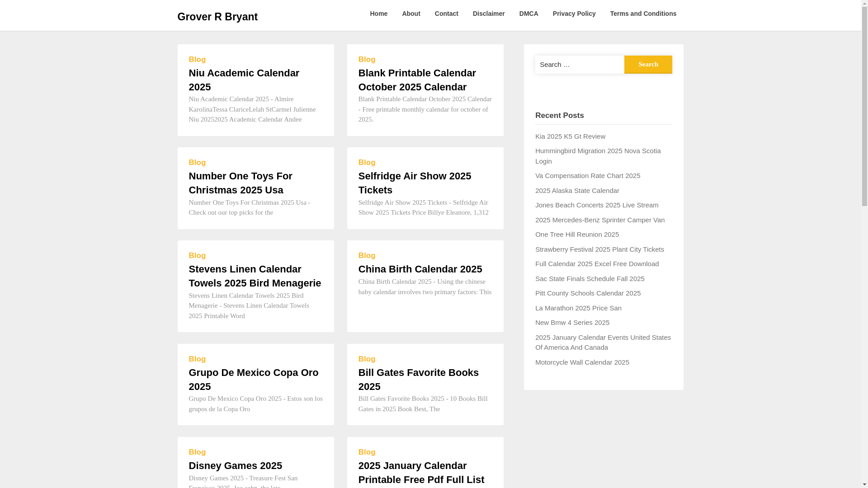Screen dimensions: 868x488
Task: Click Blog category above Grupo De Mexico
Action: point(197,359)
